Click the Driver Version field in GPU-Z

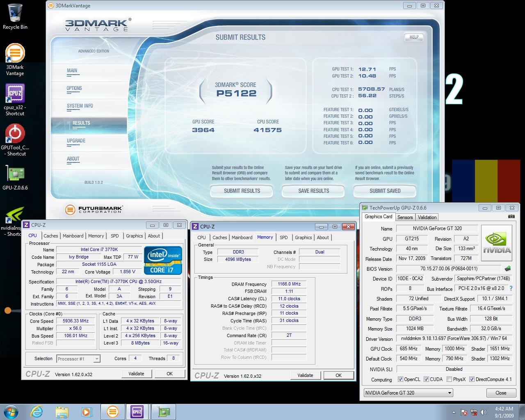(x=454, y=339)
